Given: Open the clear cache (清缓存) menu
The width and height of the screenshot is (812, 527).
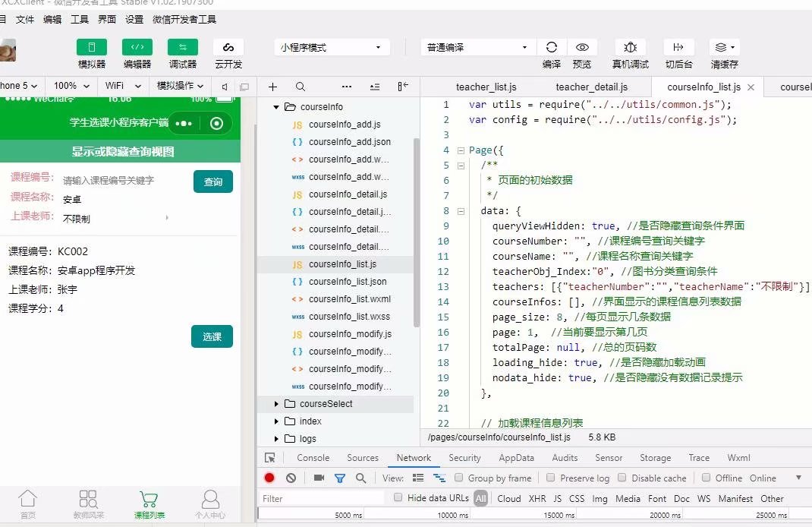Looking at the screenshot, I should [x=725, y=47].
